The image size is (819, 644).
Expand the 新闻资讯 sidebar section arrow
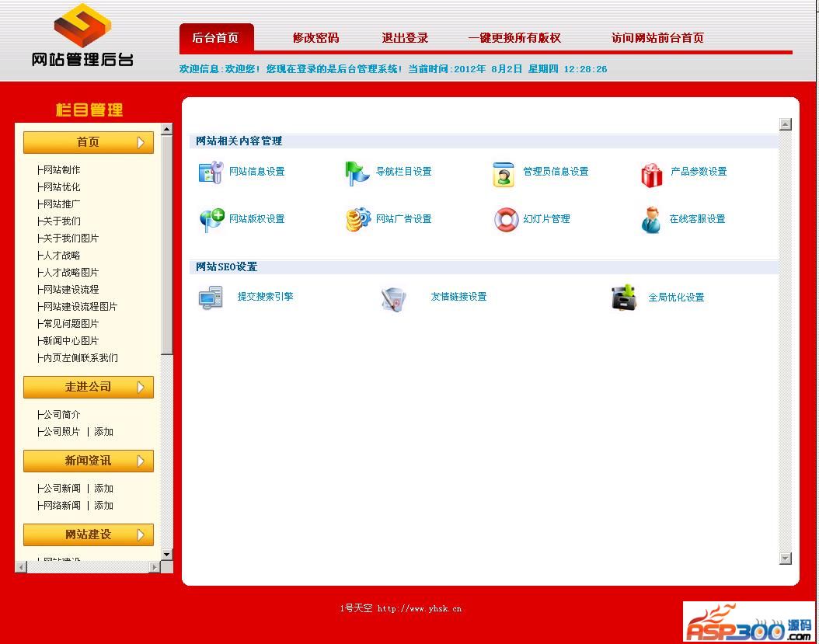tap(140, 461)
